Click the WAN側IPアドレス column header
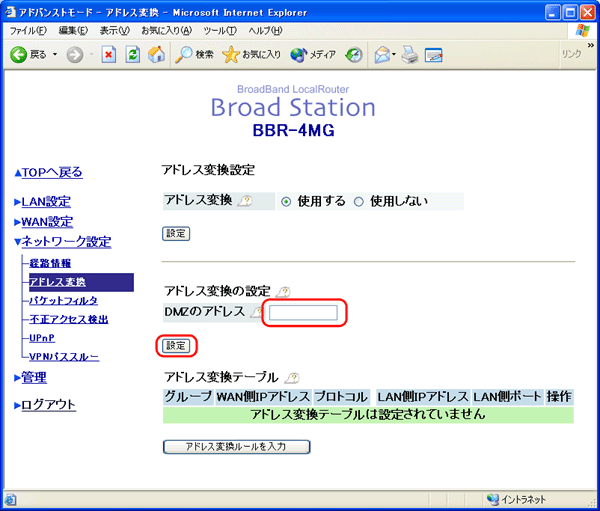Screen dimensions: 600x511 (263, 397)
